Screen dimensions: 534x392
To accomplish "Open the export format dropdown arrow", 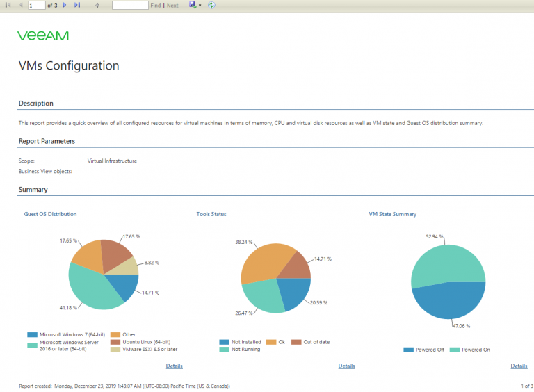I will coord(200,5).
